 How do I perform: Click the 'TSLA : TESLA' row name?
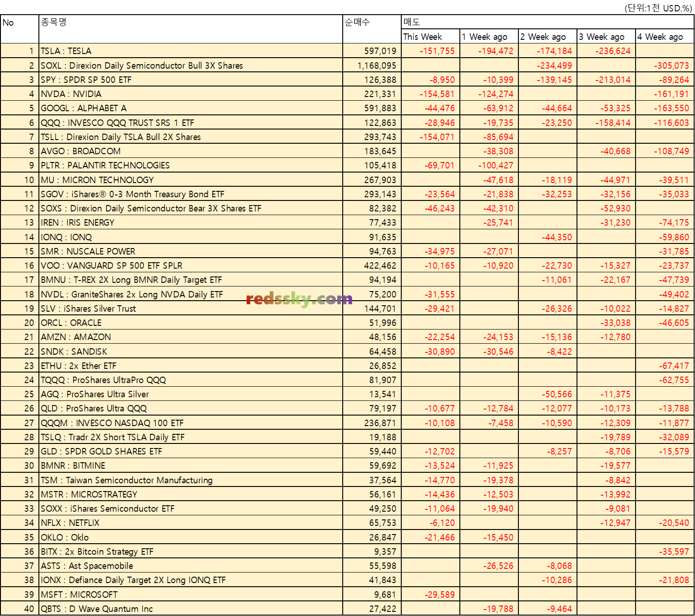[191, 51]
